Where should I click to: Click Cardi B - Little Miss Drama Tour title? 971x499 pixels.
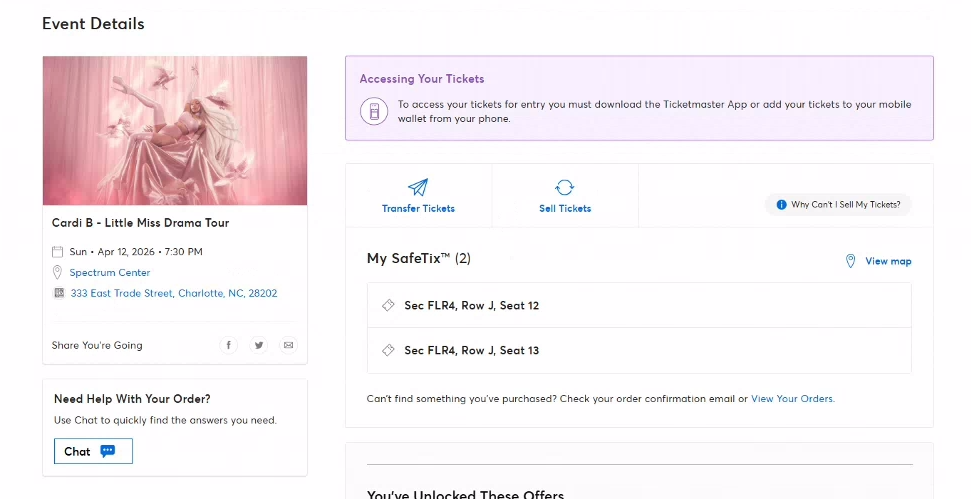[x=141, y=223]
